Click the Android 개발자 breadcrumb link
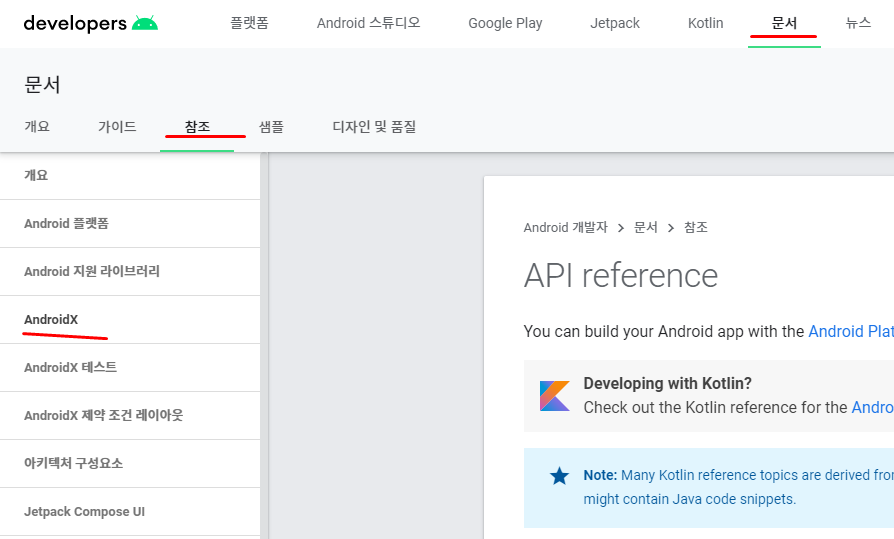 click(566, 228)
